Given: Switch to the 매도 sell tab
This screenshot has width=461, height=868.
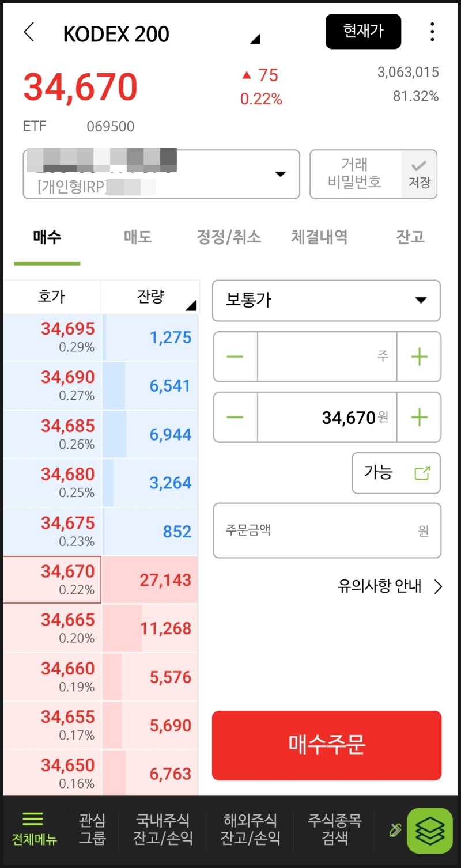Looking at the screenshot, I should click(137, 237).
